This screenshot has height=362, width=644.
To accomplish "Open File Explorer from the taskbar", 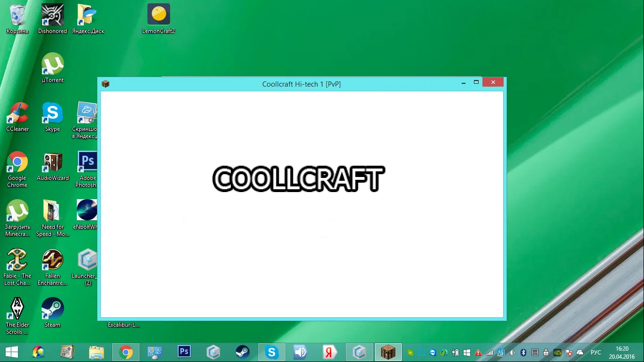I will [97, 352].
